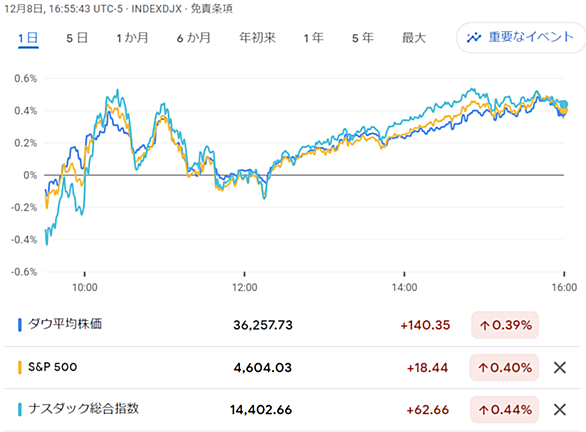Select the 1日 time range tab
Image resolution: width=586 pixels, height=432 pixels.
click(x=28, y=38)
